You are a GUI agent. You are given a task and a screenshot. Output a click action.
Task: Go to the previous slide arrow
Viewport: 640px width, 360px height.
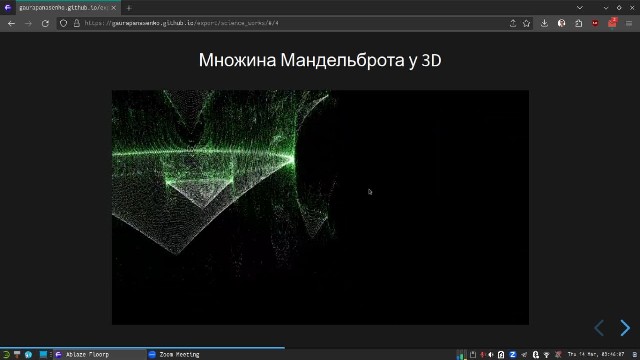pos(599,328)
